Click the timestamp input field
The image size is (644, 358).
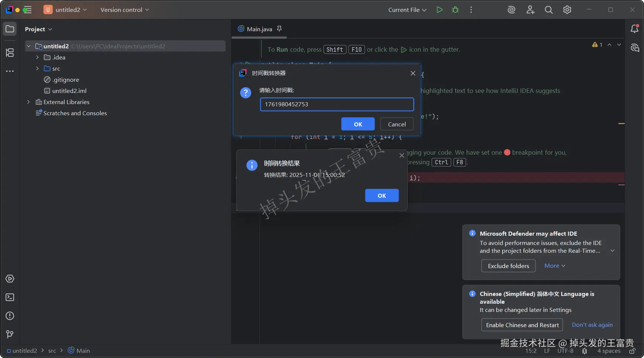coord(336,104)
